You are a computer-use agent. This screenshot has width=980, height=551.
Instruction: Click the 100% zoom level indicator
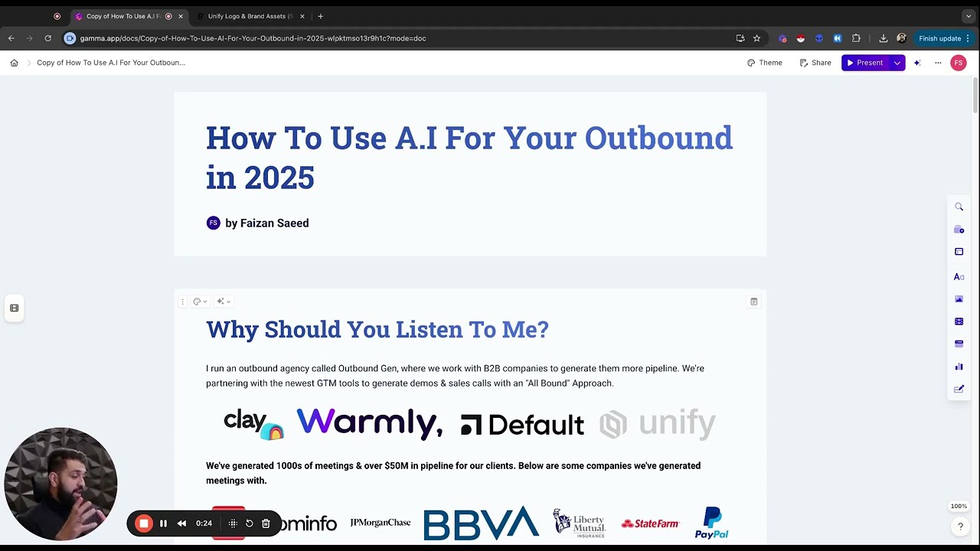[959, 507]
